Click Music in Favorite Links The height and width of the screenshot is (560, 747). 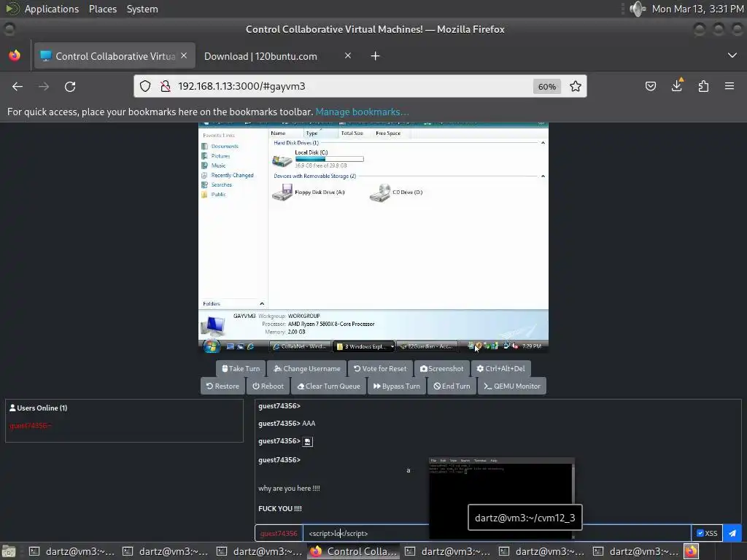pos(219,166)
